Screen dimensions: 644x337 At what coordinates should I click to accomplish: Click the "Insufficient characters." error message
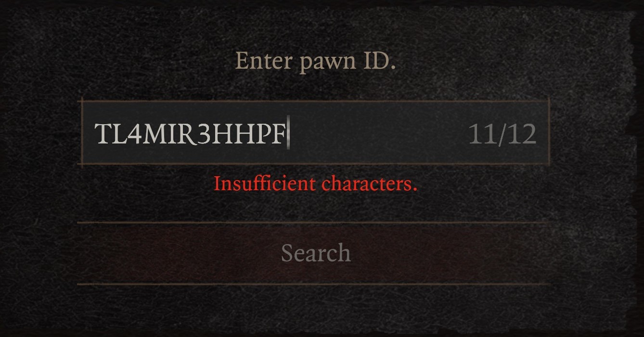[x=315, y=184]
